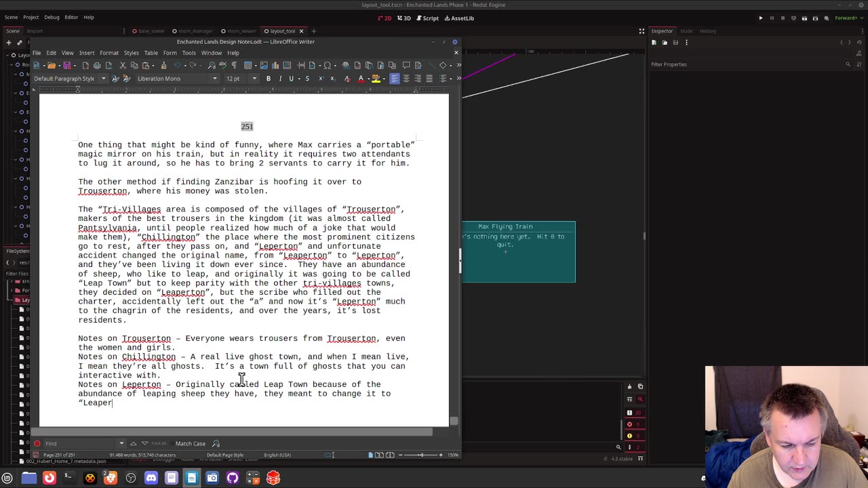The image size is (868, 488).
Task: Toggle Align Left paragraph button
Action: 395,79
